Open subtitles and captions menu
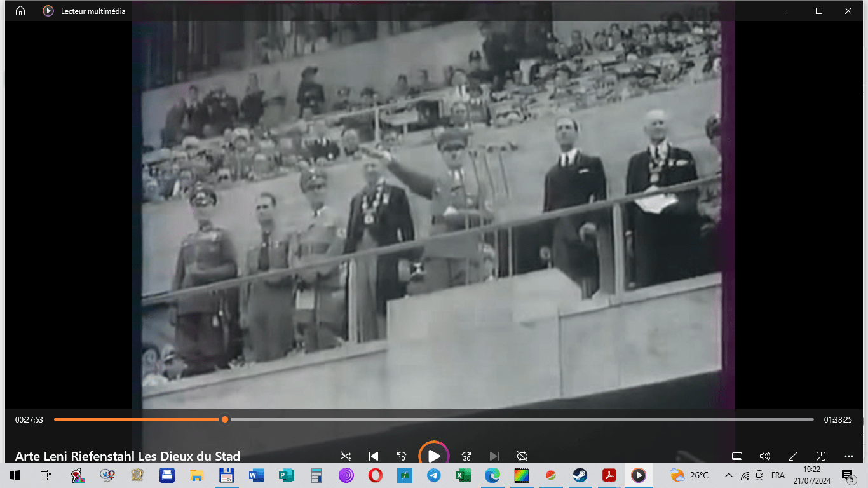Screen dimensions: 868x488 click(737, 456)
